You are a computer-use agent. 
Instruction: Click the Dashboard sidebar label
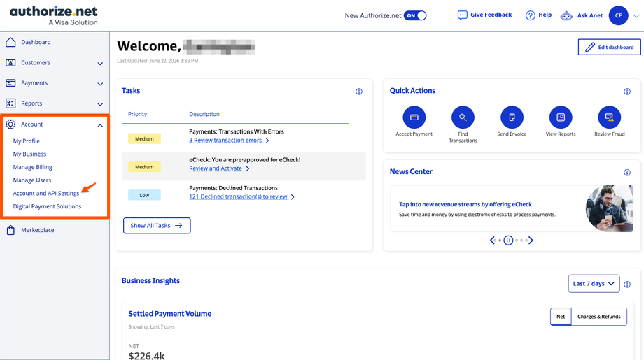coord(36,42)
